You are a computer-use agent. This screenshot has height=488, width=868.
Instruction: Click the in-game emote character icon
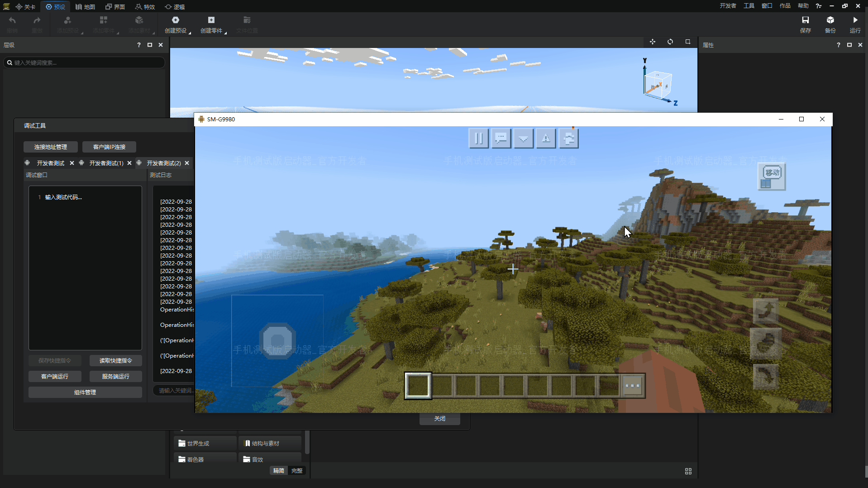(569, 138)
